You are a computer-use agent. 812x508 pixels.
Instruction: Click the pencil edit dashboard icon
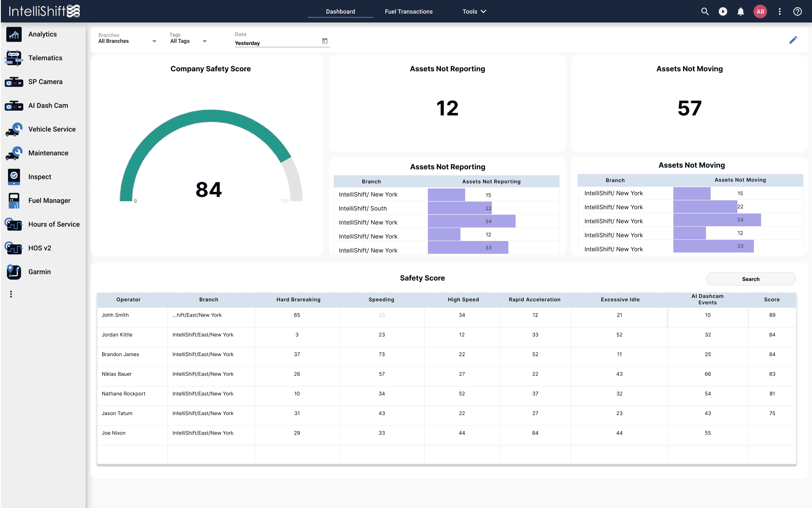[x=793, y=40]
